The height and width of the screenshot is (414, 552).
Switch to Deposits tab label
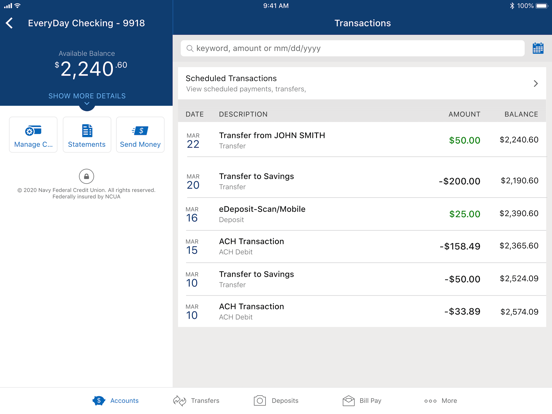285,401
